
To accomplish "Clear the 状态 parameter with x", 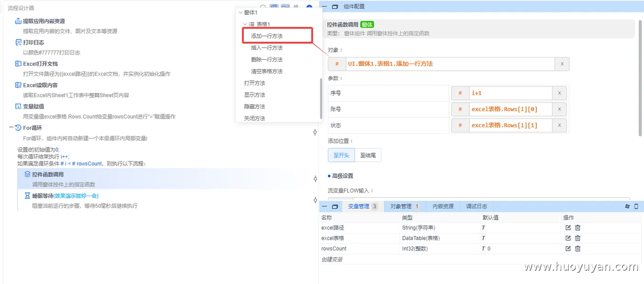I will (x=559, y=125).
